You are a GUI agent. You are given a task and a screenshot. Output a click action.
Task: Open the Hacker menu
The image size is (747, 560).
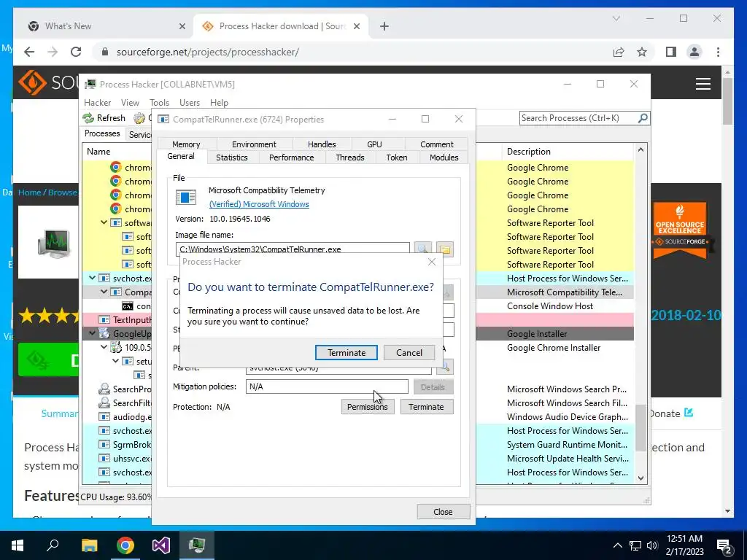click(x=97, y=102)
